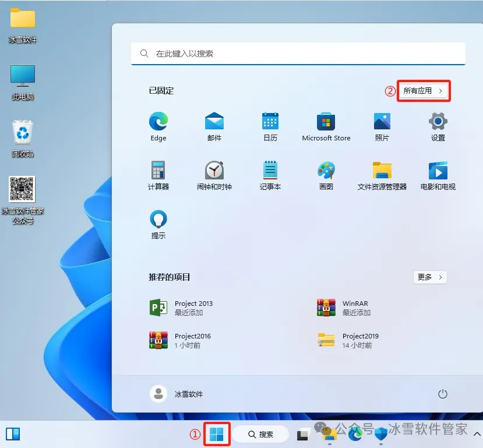Viewport: 483px width, 448px height.
Task: Open recommended Project2019 folder
Action: [x=348, y=340]
